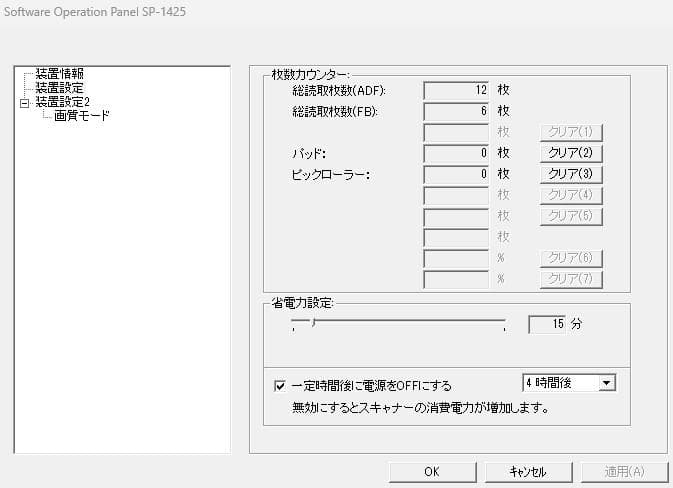This screenshot has width=673, height=488.
Task: Select the 装置設定2 tree node
Action: pos(62,102)
